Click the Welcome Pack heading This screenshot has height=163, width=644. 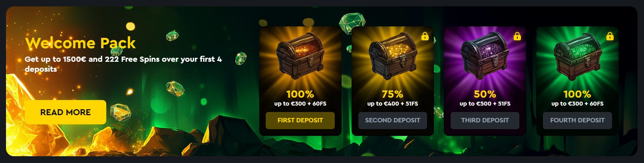[80, 43]
